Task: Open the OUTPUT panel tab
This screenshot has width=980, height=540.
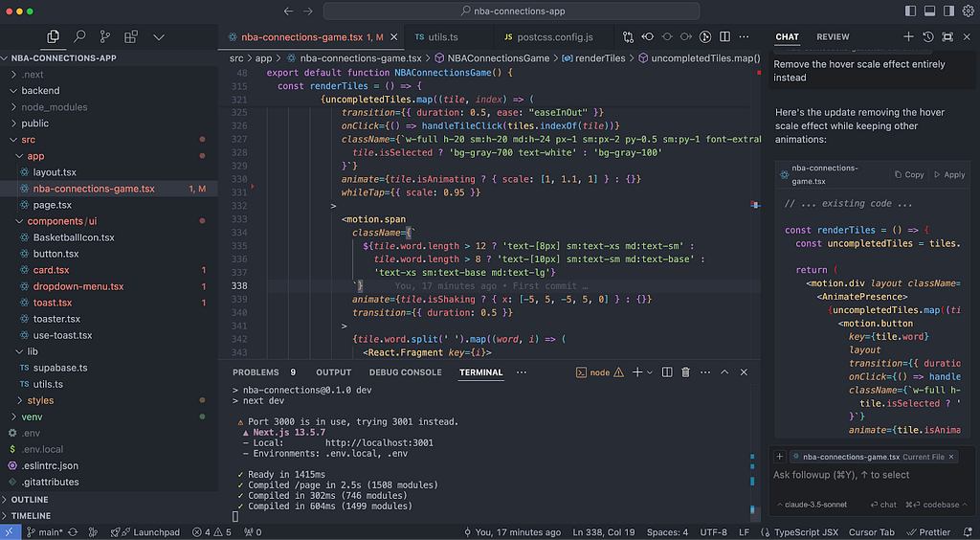Action: pos(333,371)
